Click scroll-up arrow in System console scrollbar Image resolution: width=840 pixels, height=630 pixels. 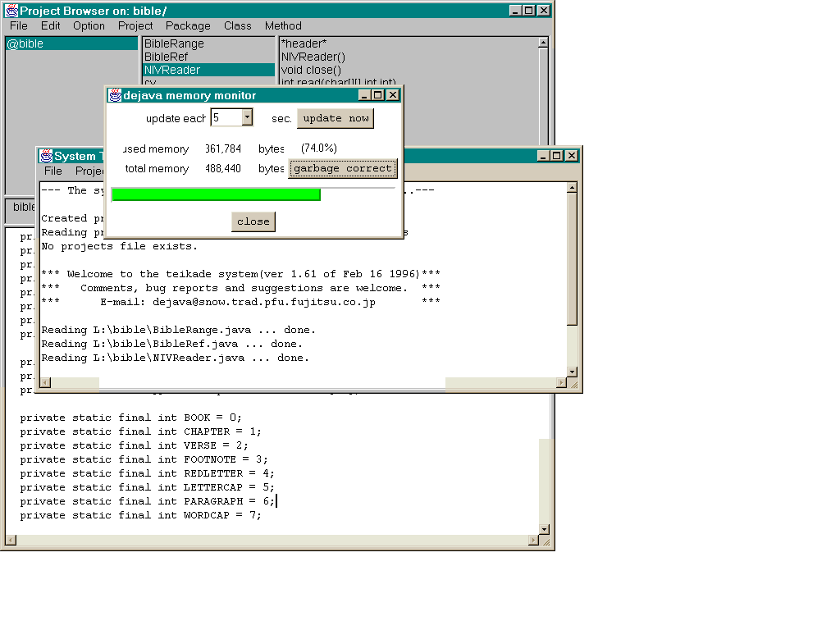point(571,185)
